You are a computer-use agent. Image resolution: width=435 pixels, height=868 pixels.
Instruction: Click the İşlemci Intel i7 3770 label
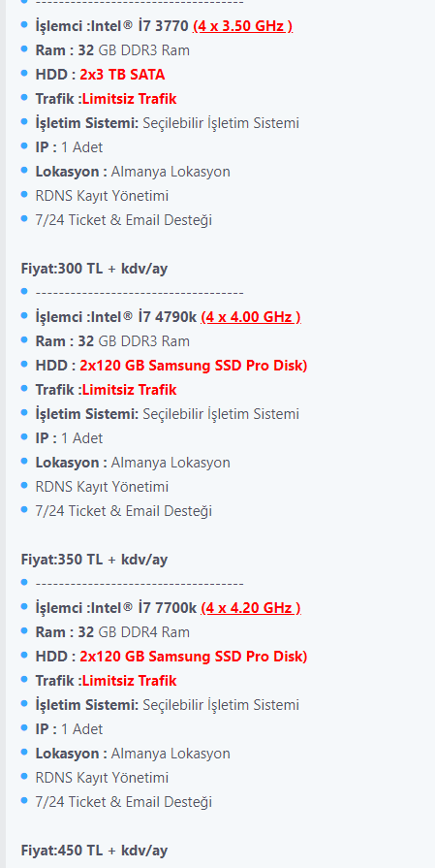point(111,26)
